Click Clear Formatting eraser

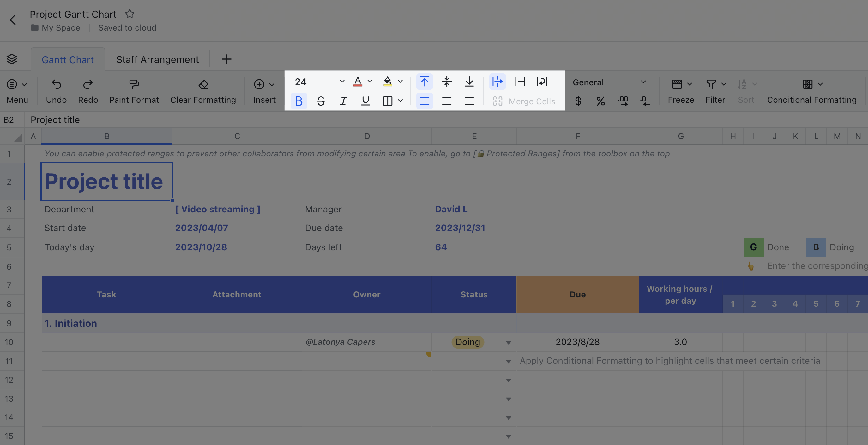click(203, 84)
